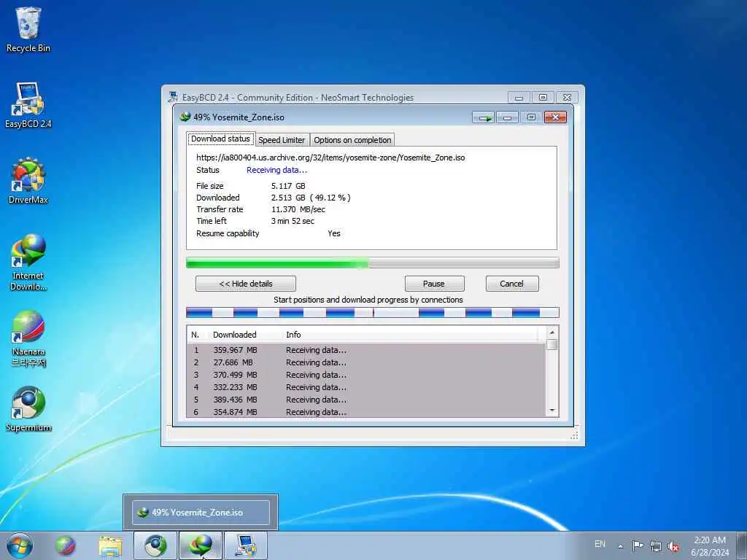Cancel the download
Screen dimensions: 747x560
[511, 284]
